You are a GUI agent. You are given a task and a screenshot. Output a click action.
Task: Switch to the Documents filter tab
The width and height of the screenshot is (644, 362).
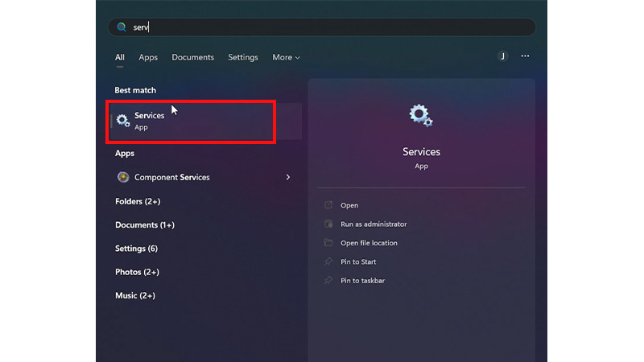(x=192, y=57)
